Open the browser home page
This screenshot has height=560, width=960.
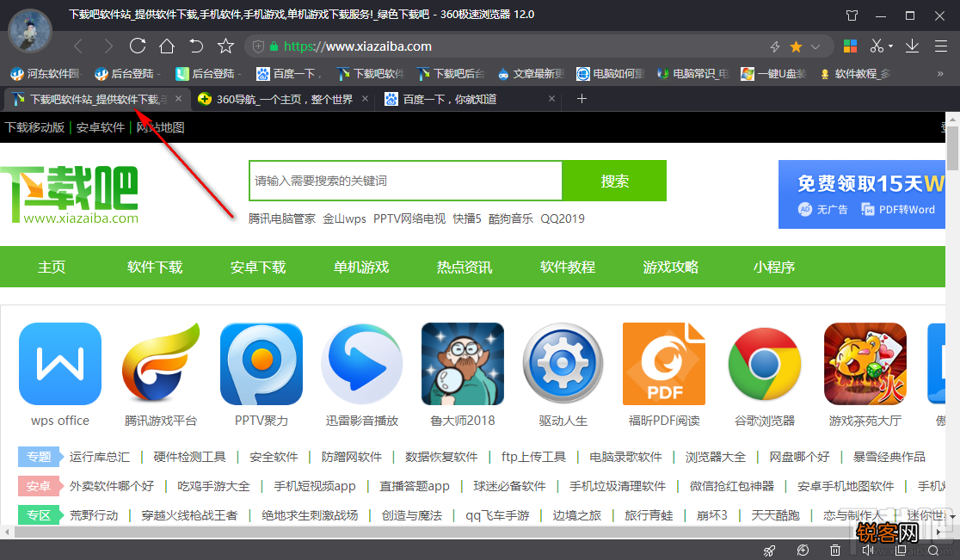167,46
